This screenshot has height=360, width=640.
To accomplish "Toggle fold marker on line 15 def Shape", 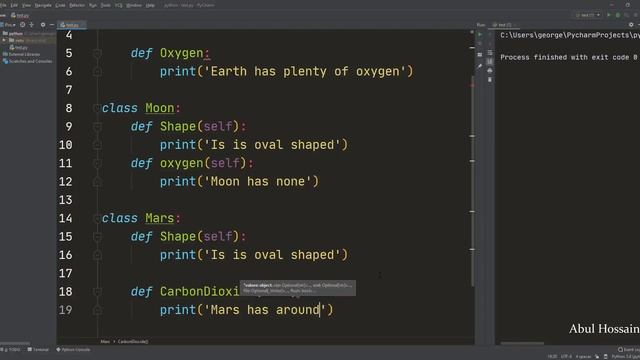I will pyautogui.click(x=97, y=237).
